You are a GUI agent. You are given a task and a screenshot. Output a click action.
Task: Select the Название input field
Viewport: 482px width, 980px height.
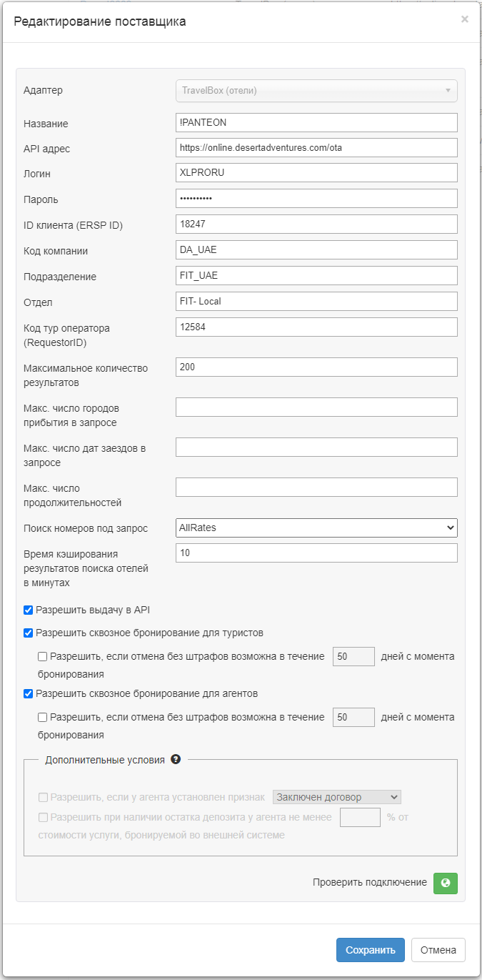pyautogui.click(x=316, y=122)
